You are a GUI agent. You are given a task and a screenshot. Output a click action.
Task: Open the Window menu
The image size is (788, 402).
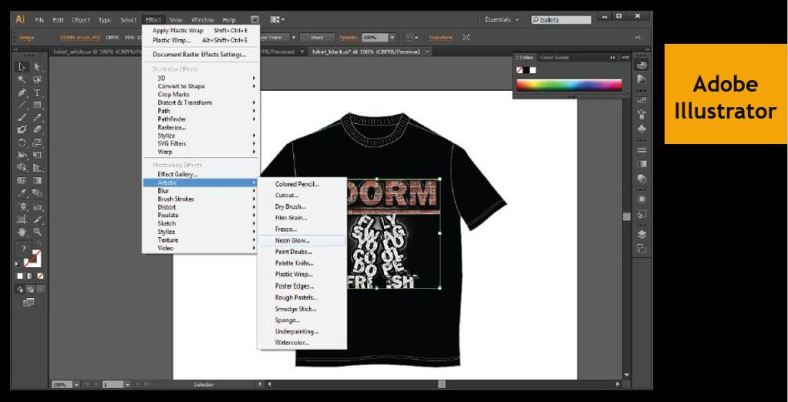click(x=203, y=20)
